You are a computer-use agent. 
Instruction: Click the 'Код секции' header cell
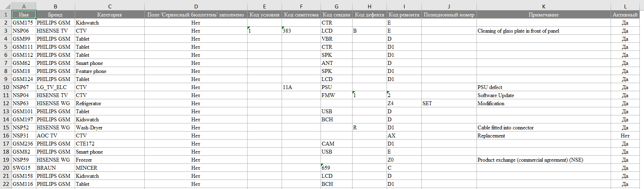coord(336,14)
